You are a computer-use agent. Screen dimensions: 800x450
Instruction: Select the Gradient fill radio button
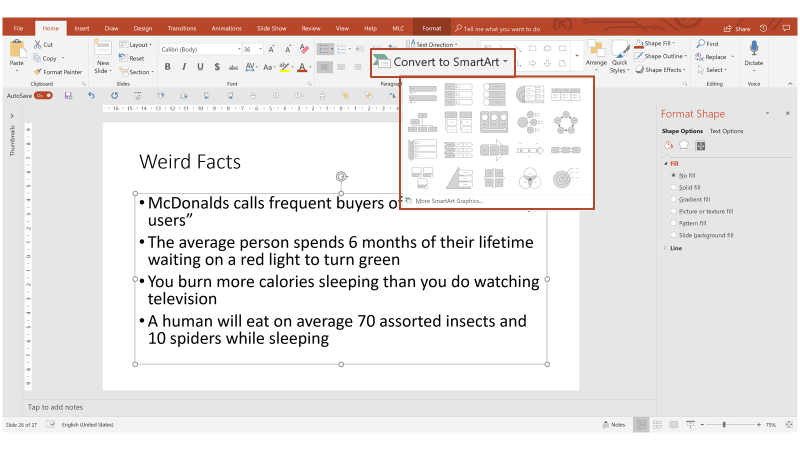click(x=673, y=199)
